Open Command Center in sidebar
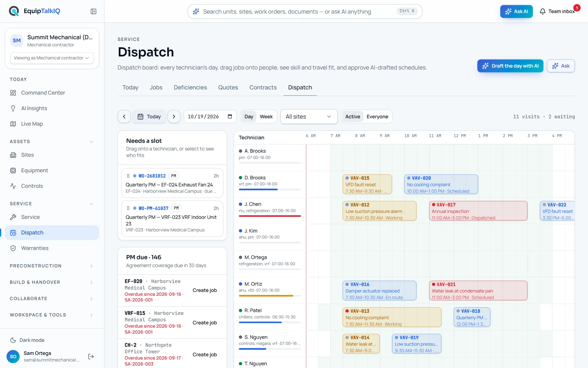The image size is (588, 368). pos(52,93)
